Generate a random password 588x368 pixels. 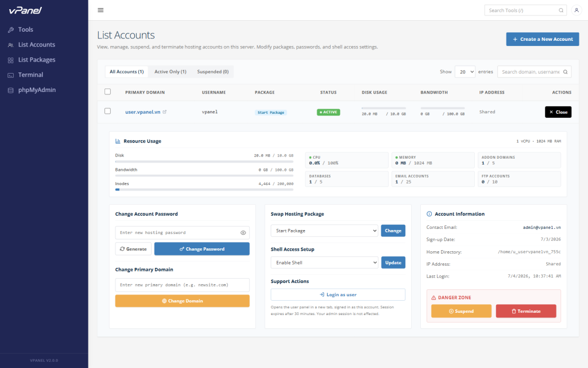pyautogui.click(x=133, y=249)
